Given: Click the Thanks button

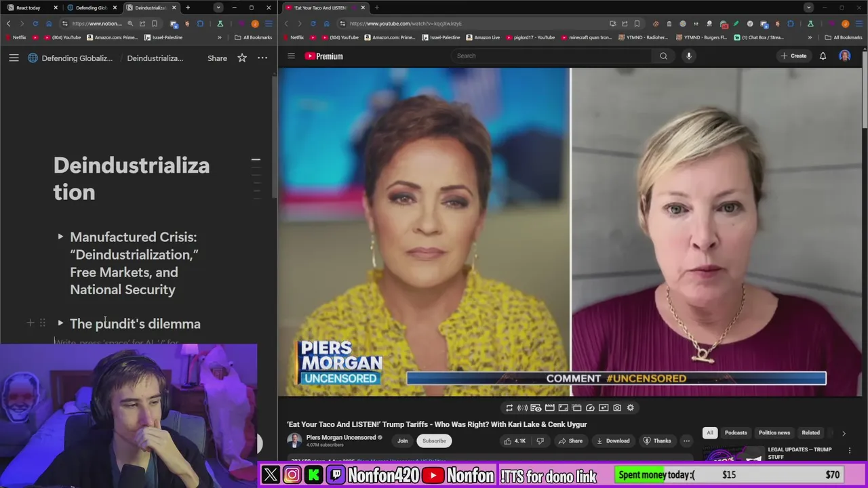Looking at the screenshot, I should (x=657, y=441).
